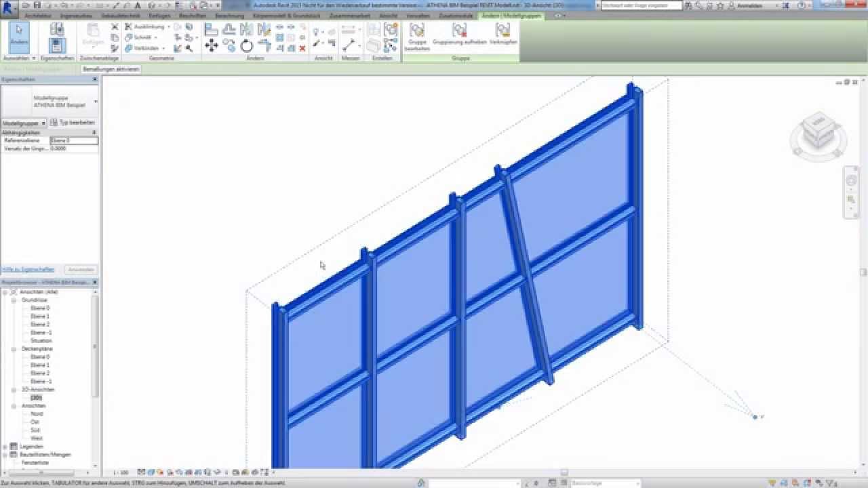Image resolution: width=868 pixels, height=488 pixels.
Task: Open the Beschriften ribbon tab
Action: click(x=193, y=15)
